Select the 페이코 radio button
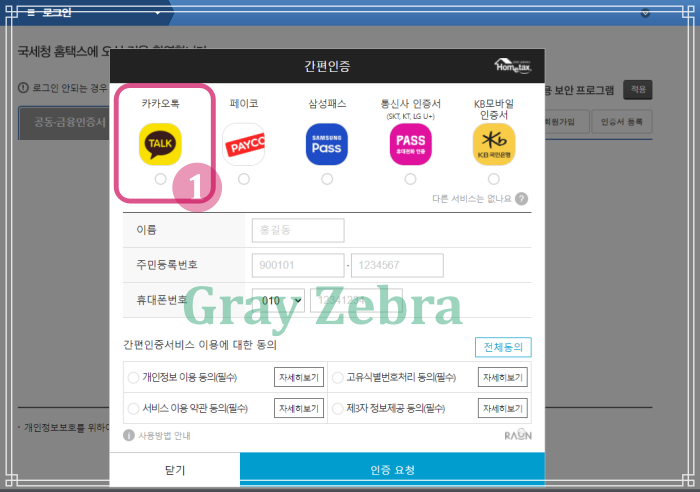The width and height of the screenshot is (700, 492). [244, 179]
